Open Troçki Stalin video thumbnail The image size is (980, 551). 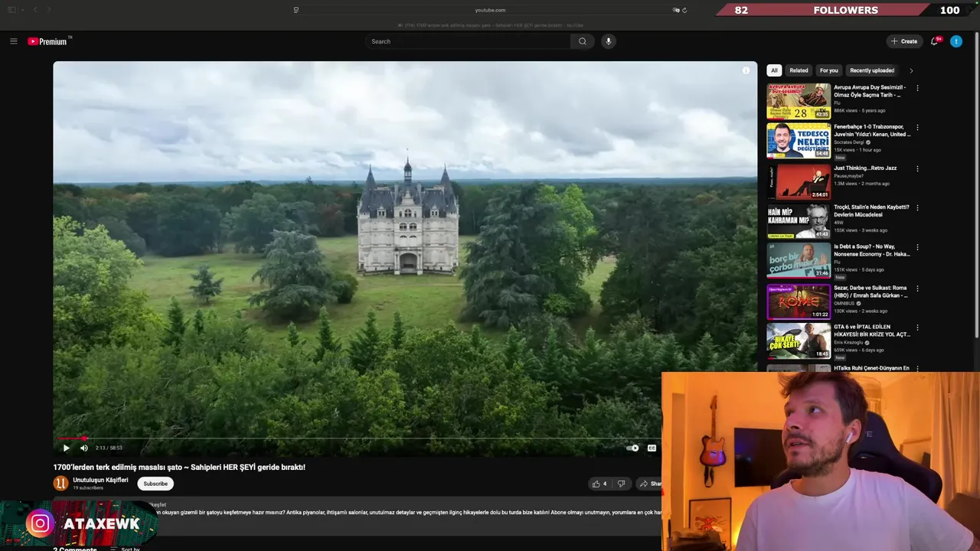(799, 220)
